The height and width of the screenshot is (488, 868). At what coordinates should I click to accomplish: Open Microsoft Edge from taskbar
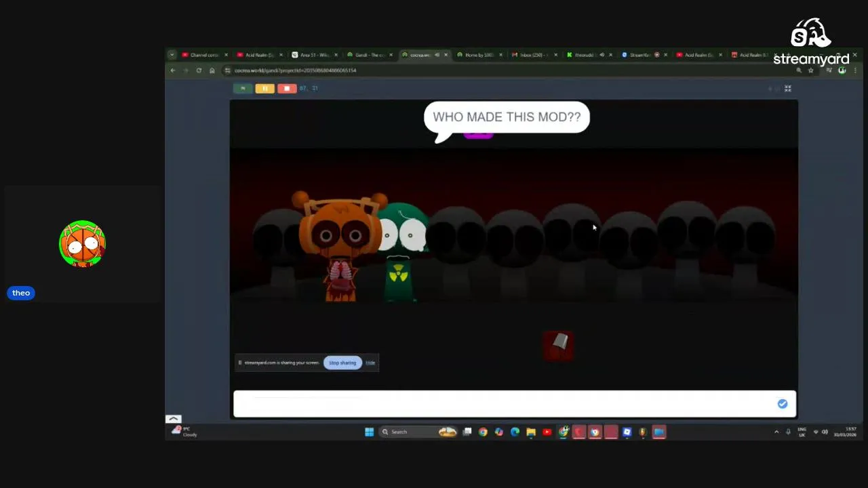[x=515, y=432]
